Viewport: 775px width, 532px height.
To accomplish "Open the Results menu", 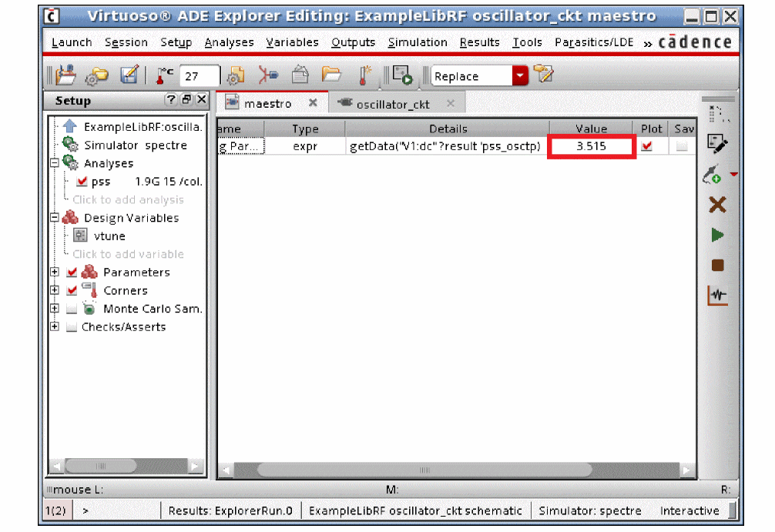I will [479, 42].
